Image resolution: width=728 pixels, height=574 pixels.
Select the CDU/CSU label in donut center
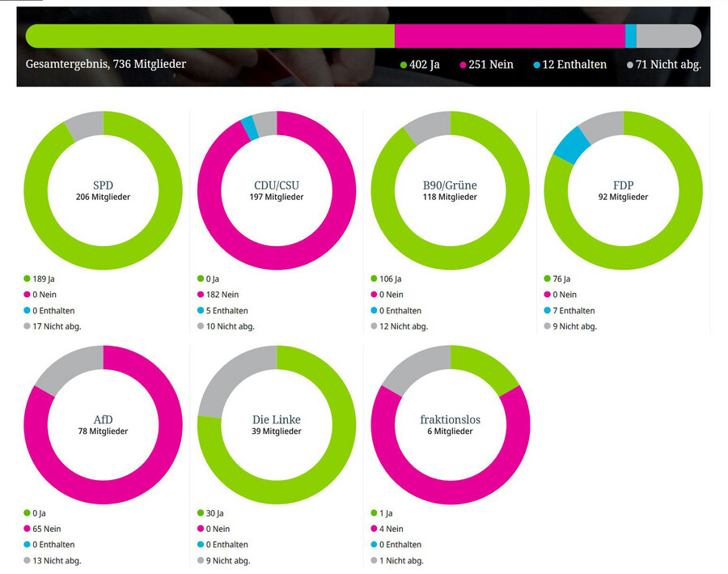tap(277, 184)
